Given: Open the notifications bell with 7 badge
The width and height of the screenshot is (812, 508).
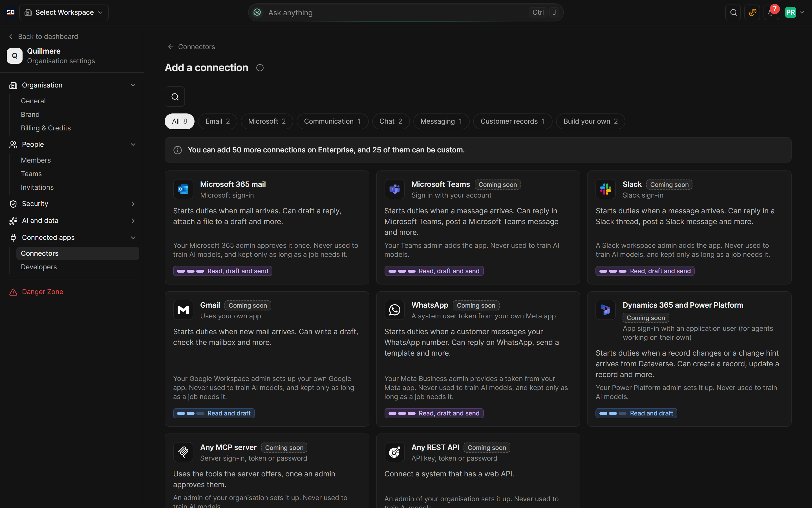Looking at the screenshot, I should click(x=771, y=12).
